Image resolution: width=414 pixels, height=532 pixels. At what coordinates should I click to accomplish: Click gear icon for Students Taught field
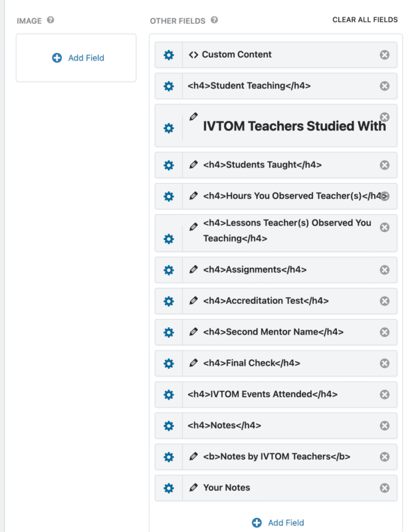tap(169, 165)
